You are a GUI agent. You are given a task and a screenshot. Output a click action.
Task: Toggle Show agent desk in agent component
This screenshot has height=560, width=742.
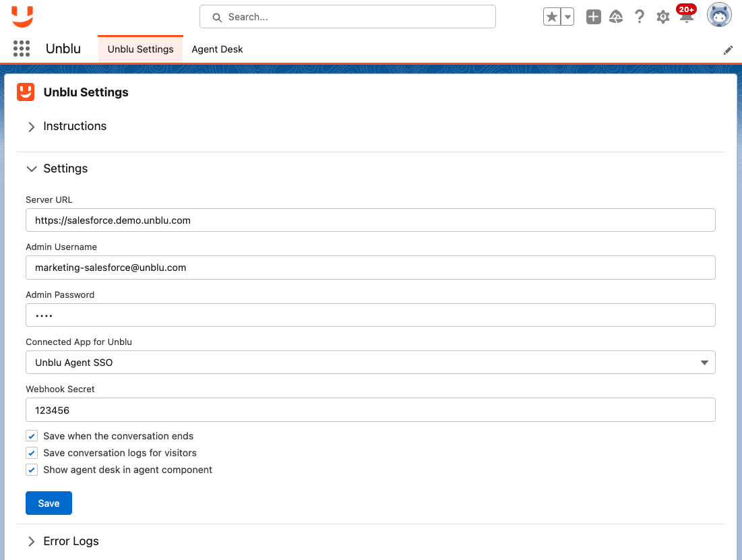coord(31,469)
